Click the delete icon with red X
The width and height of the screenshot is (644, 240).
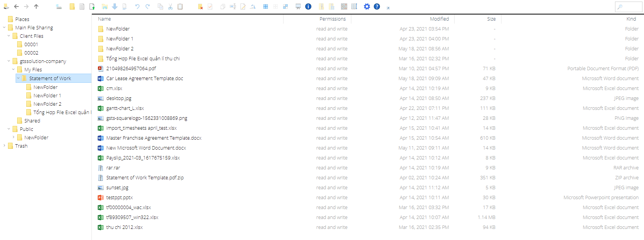pyautogui.click(x=200, y=6)
